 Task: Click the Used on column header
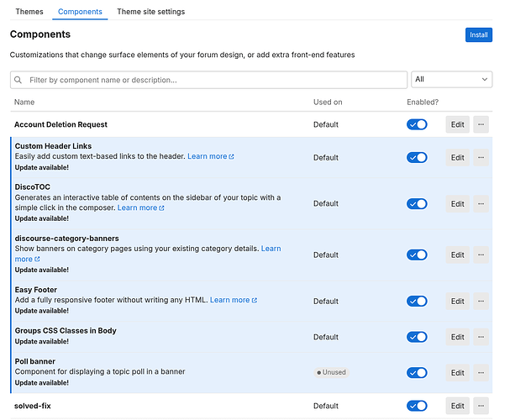[328, 102]
